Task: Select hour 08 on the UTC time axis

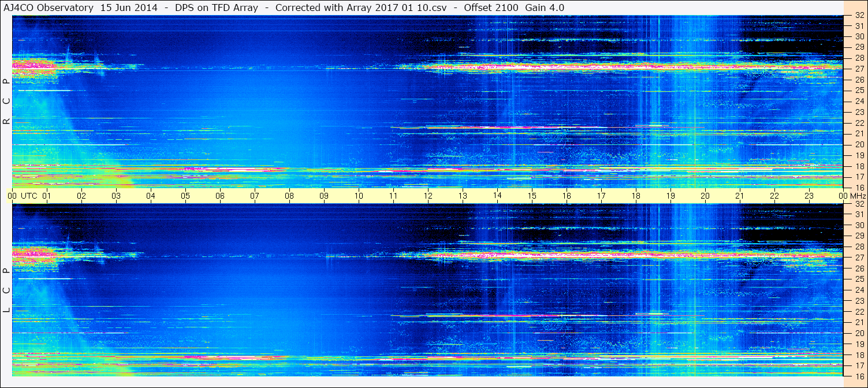Action: point(289,196)
